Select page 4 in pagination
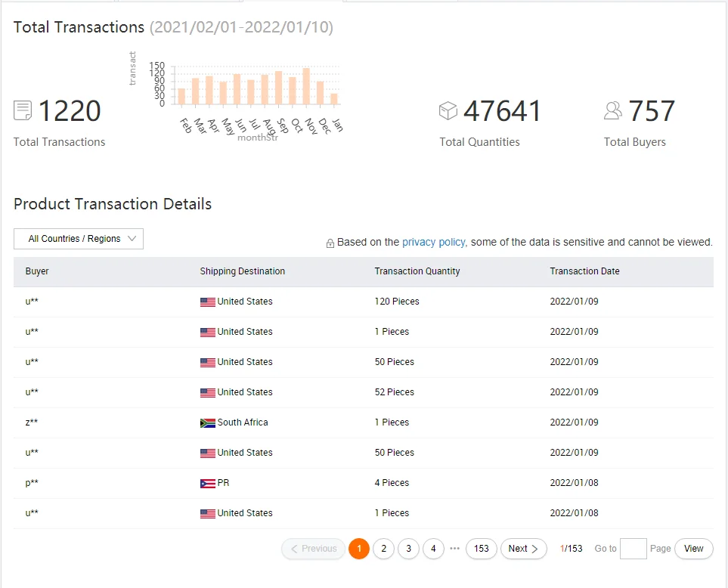Screen dimensions: 728x588 pos(433,549)
